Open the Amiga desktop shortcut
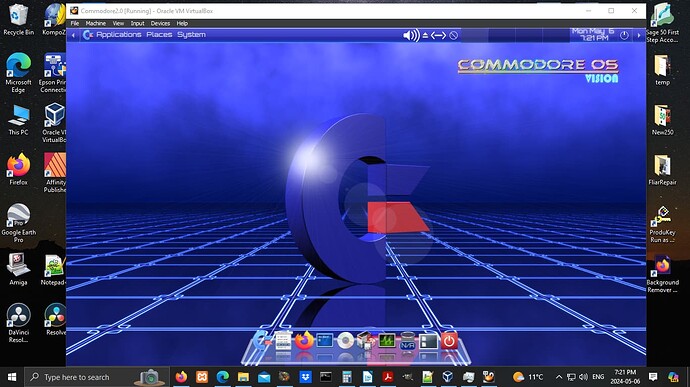This screenshot has width=690, height=387. tap(18, 269)
